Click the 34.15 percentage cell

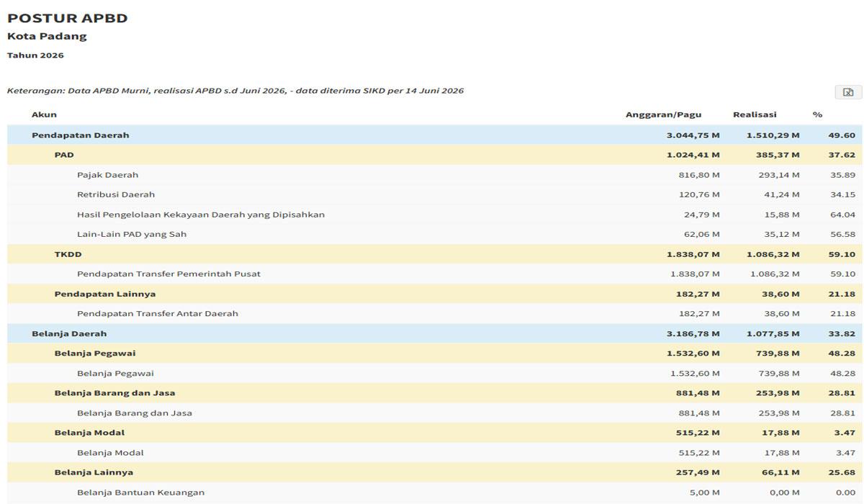point(842,194)
